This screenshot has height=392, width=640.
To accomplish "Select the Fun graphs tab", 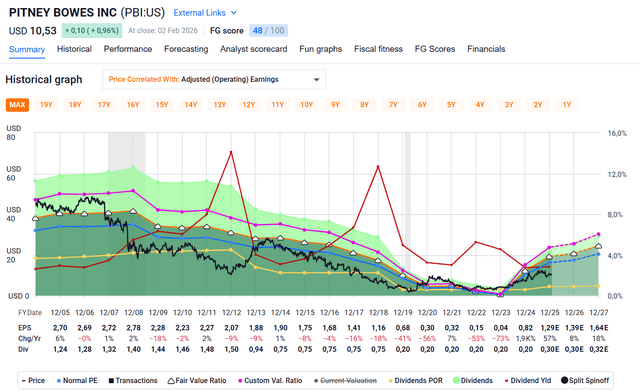I will click(320, 49).
